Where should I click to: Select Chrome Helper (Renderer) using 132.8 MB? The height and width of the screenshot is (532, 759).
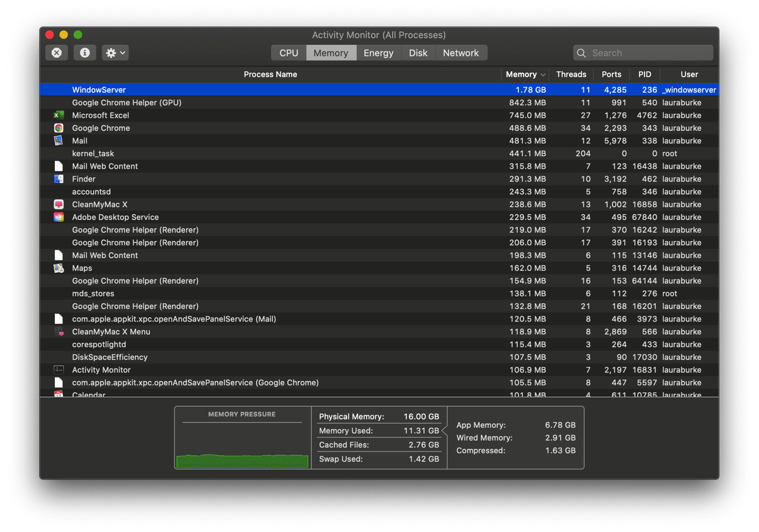(379, 306)
